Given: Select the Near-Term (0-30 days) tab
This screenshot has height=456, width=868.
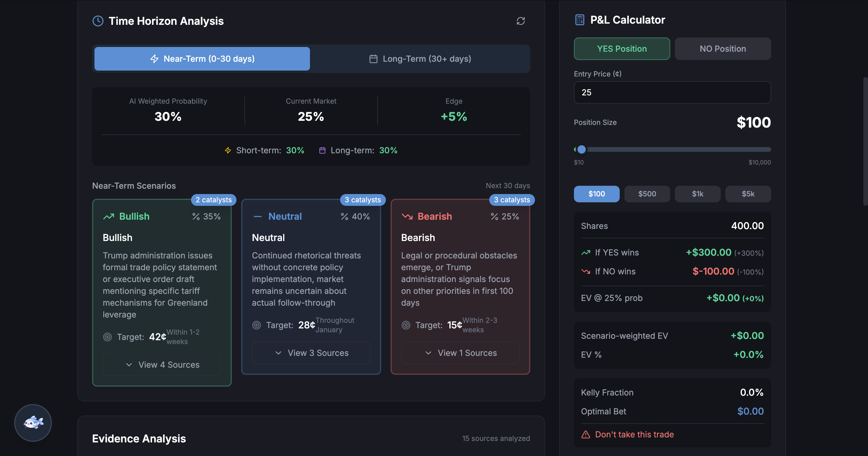Looking at the screenshot, I should tap(202, 59).
